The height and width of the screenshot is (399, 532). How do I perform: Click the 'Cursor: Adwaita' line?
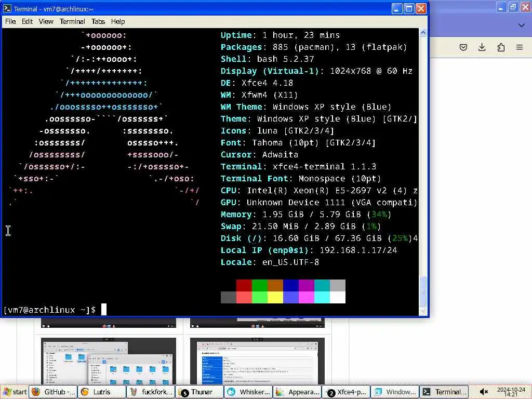tap(259, 154)
